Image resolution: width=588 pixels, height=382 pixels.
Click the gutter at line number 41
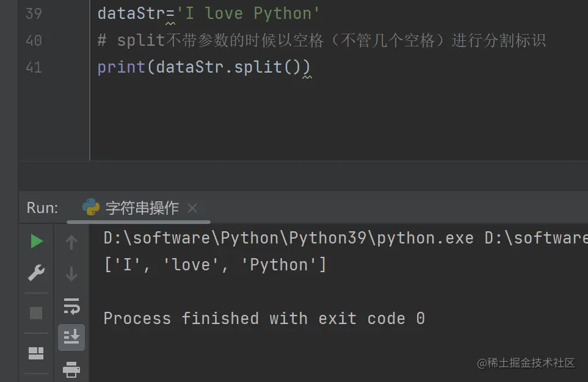(34, 67)
